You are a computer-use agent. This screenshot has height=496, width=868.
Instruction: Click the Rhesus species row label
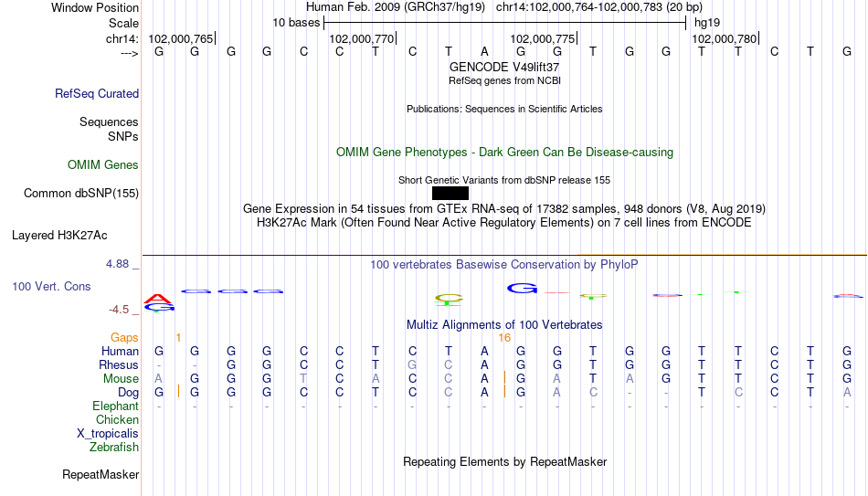point(119,365)
